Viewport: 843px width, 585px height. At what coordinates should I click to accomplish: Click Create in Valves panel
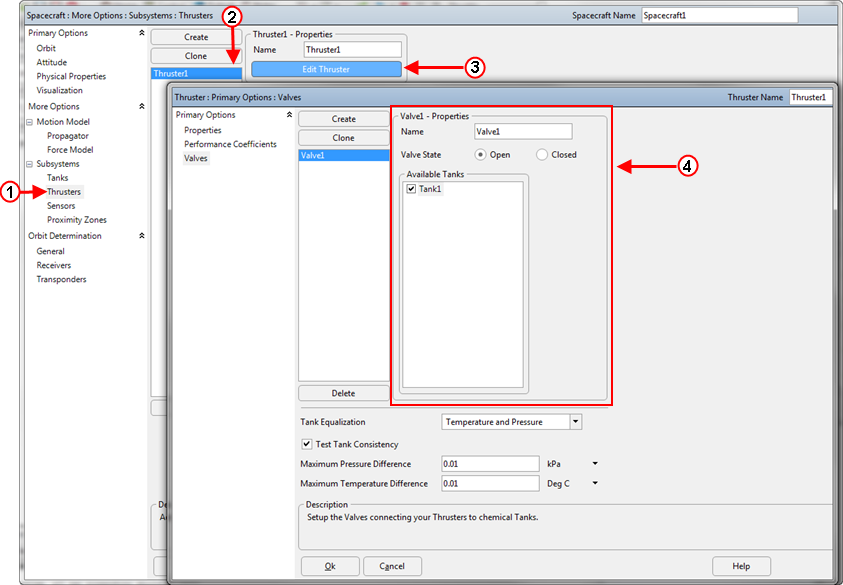[344, 119]
